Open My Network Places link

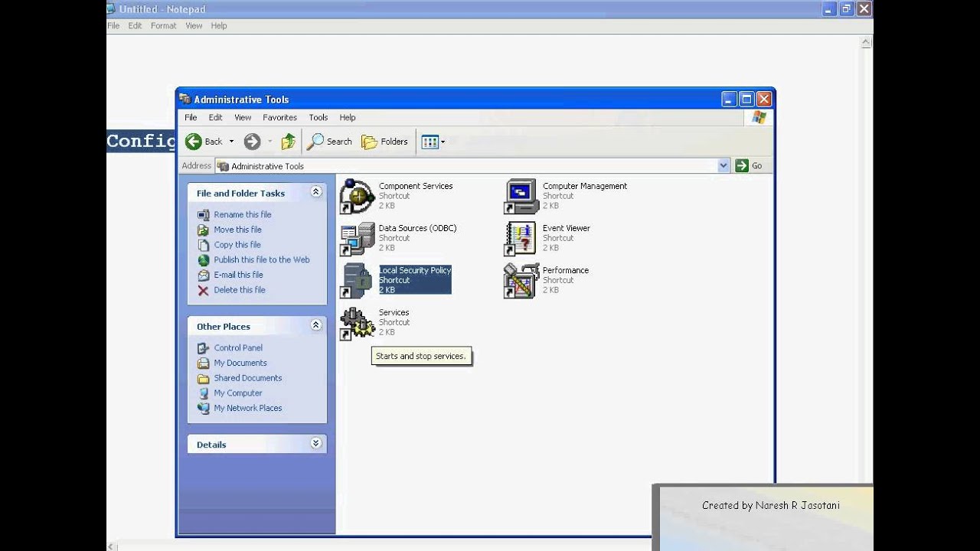[248, 408]
